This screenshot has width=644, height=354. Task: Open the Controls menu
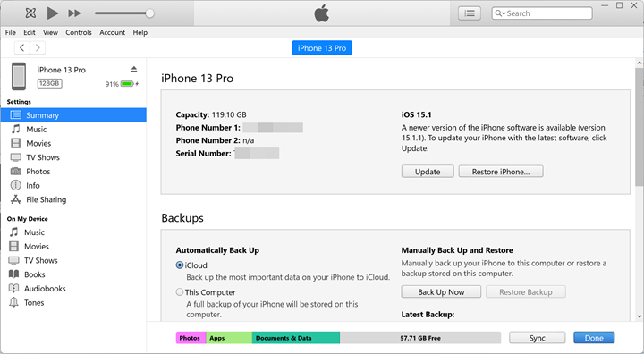point(79,32)
